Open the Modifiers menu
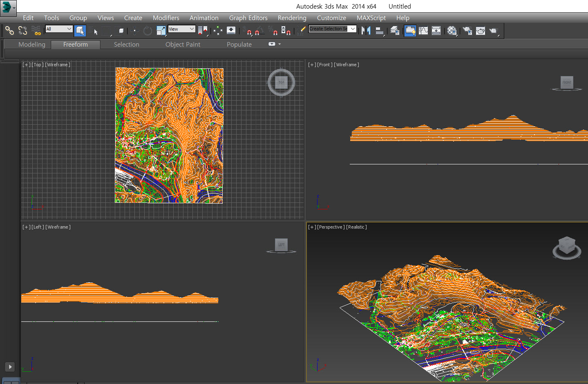 pos(166,18)
